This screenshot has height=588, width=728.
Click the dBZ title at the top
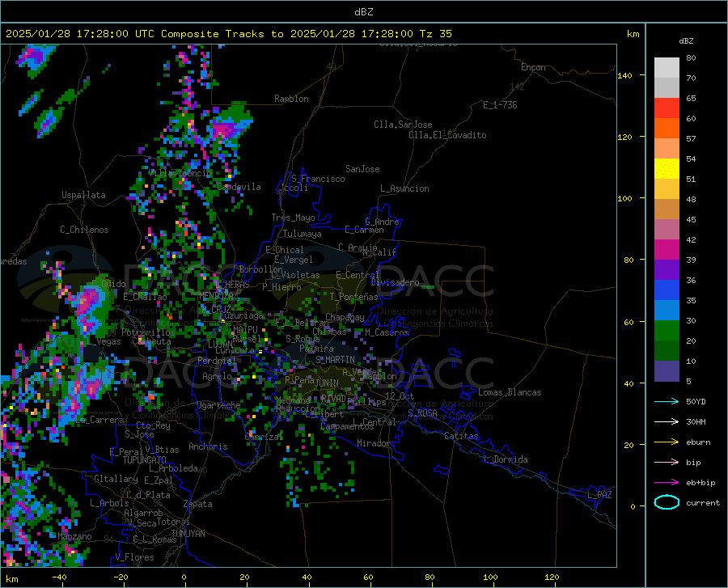[363, 12]
